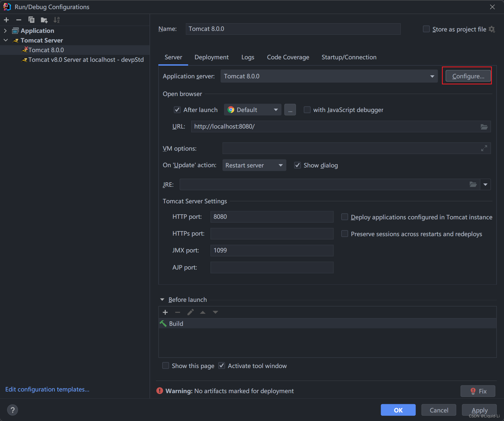
Task: Expand VM options field icon
Action: (484, 148)
